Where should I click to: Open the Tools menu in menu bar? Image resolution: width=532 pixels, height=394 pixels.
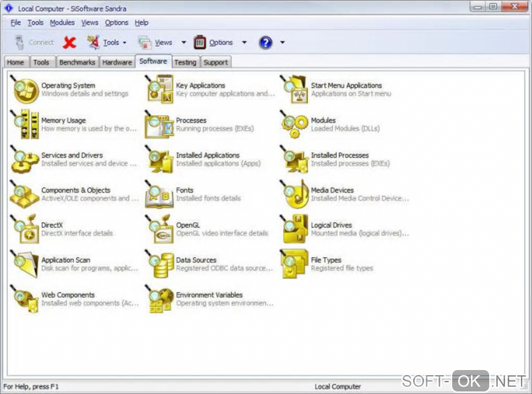click(35, 23)
